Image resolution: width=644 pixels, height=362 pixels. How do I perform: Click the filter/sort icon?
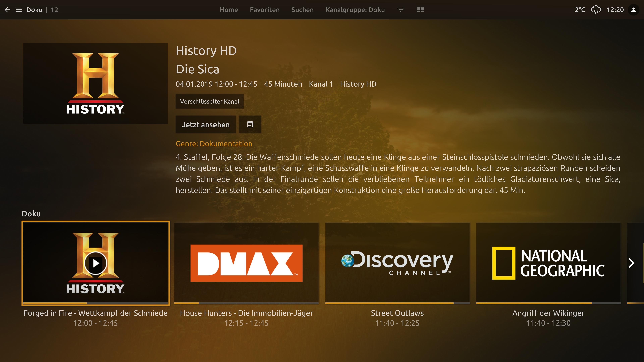coord(400,10)
